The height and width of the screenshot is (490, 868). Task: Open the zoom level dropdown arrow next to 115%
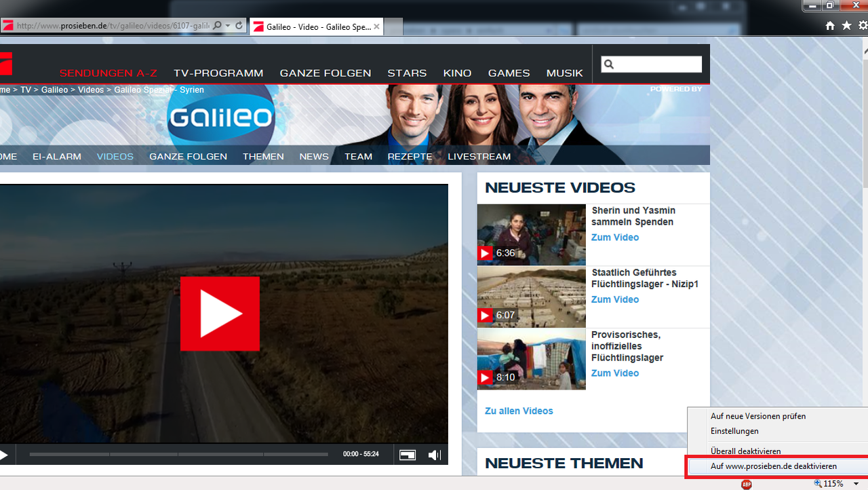coord(856,484)
